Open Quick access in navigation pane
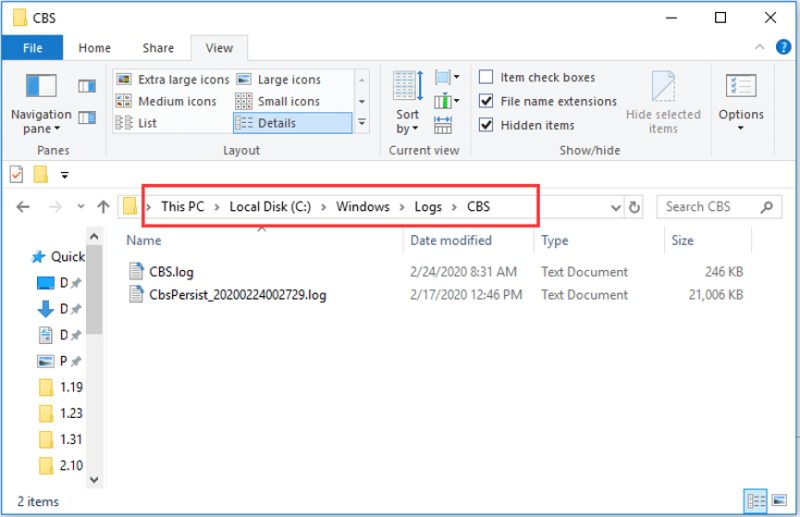The height and width of the screenshot is (517, 800). (x=58, y=256)
